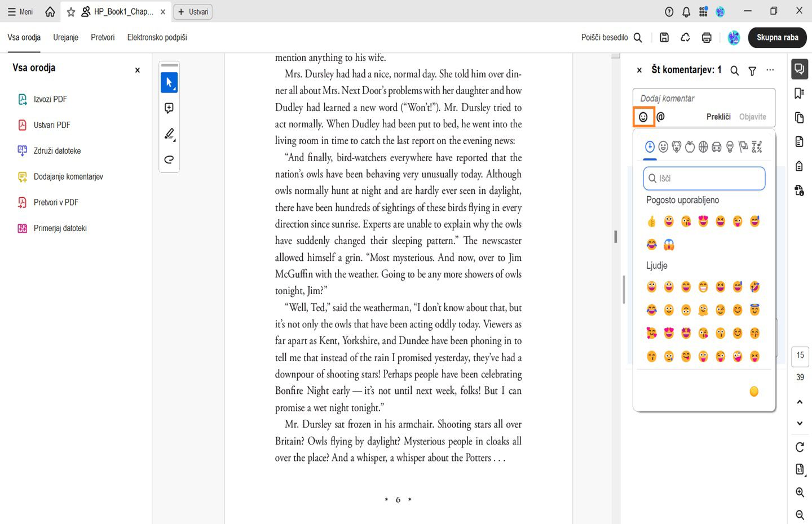Screen dimensions: 812x524
Task: Insert the melting face emoji
Action: 703,310
